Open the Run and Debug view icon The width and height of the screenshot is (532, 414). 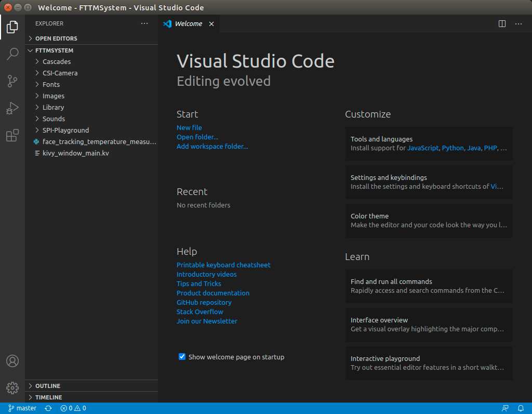12,108
